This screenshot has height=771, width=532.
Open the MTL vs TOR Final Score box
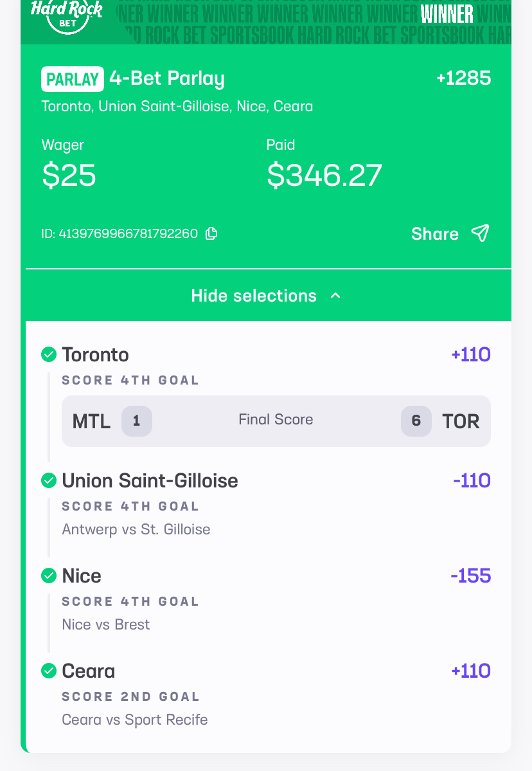(x=276, y=421)
